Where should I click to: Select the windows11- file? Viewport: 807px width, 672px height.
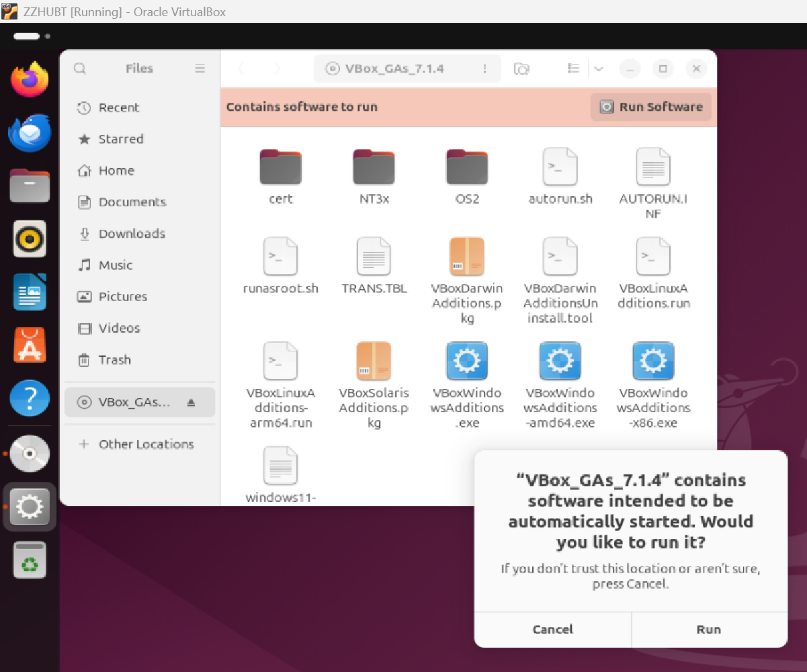(281, 475)
